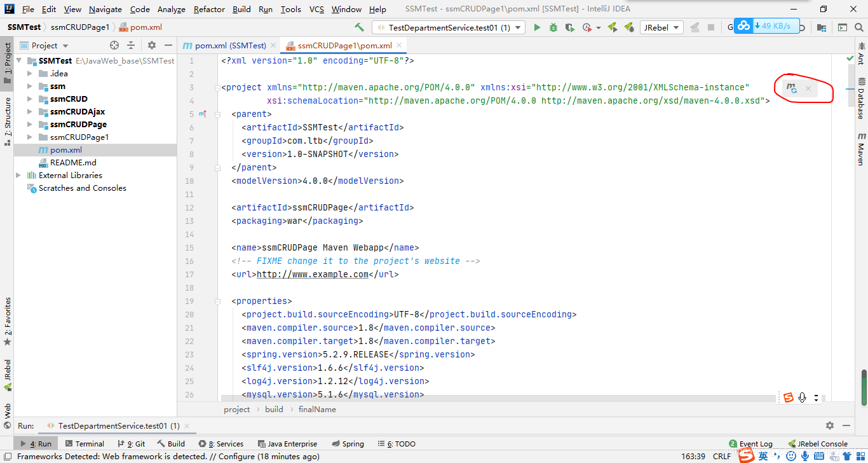Screen dimensions: 868x463
Task: Open the Navigate menu
Action: (x=105, y=9)
